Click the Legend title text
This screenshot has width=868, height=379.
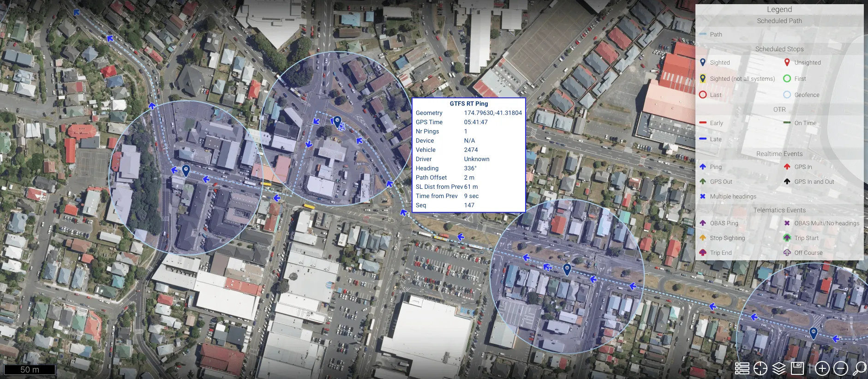(x=779, y=9)
